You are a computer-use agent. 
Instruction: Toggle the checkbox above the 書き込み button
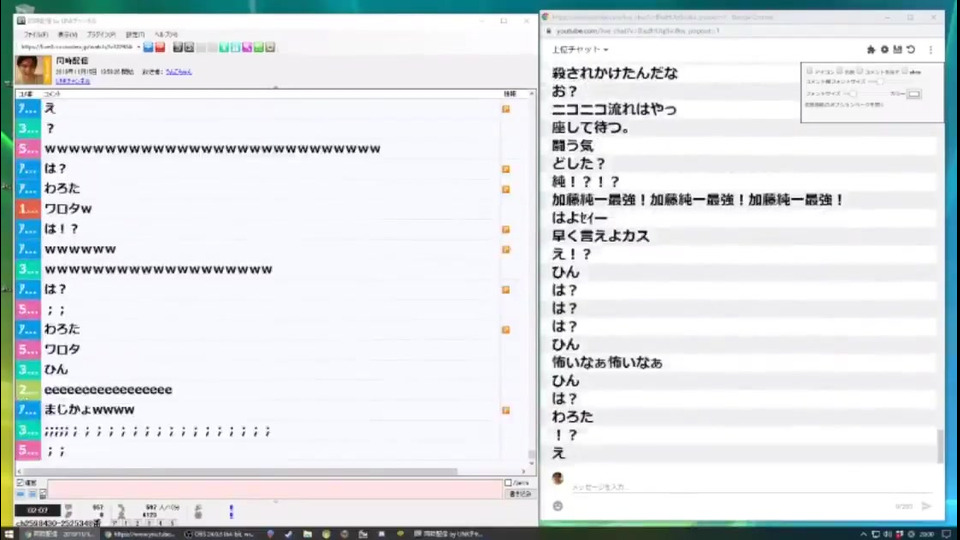(x=508, y=482)
